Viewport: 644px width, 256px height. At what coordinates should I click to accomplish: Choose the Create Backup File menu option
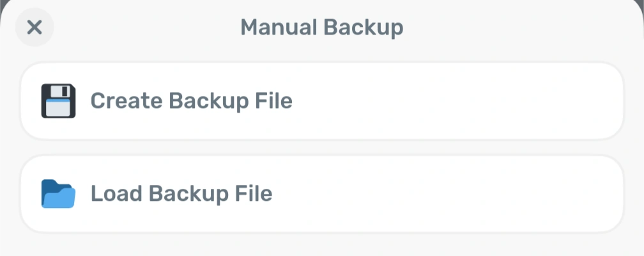pyautogui.click(x=321, y=101)
